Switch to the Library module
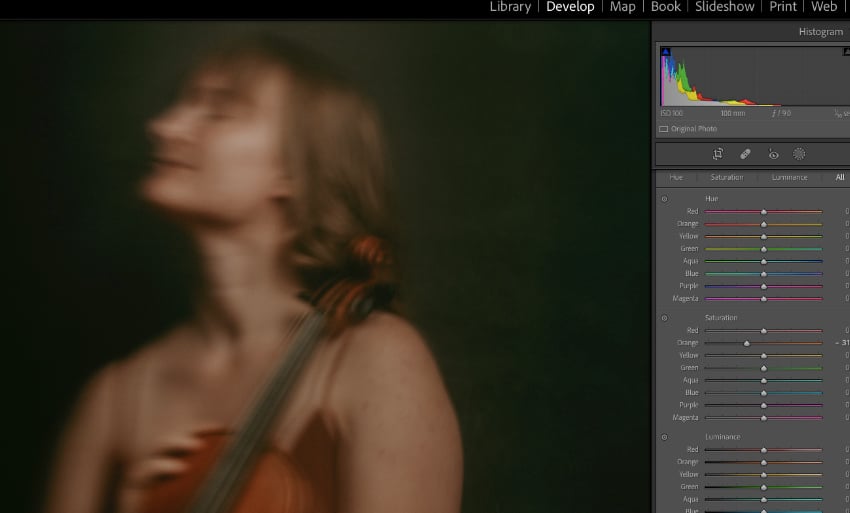The height and width of the screenshot is (513, 850). [510, 7]
